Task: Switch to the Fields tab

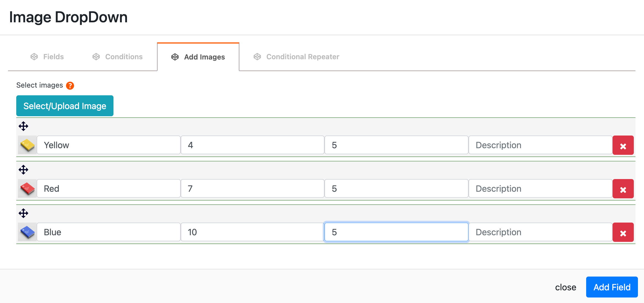Action: (x=47, y=57)
